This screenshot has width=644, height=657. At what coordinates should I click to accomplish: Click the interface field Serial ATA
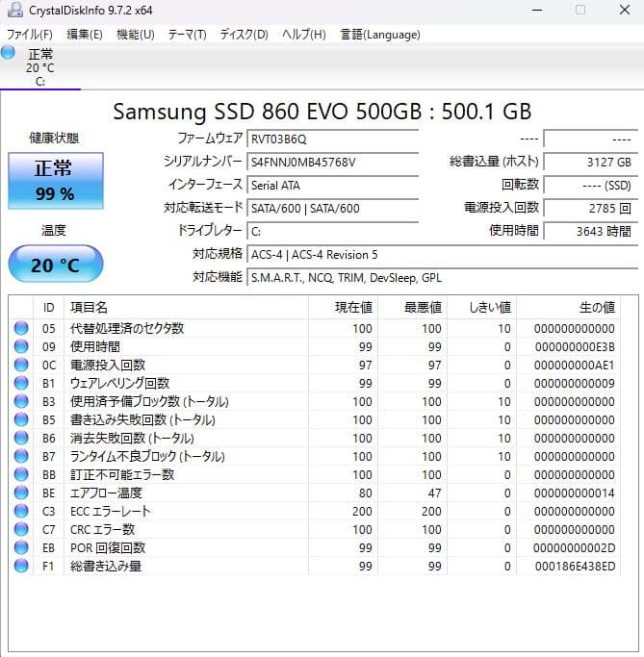point(333,185)
